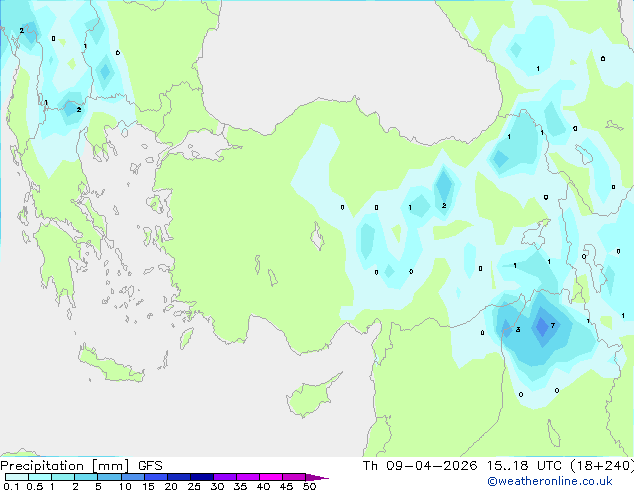Viewport: 634px width, 490px height.
Task: Select the 2–5 mm legend swatch
Action: tap(86, 477)
